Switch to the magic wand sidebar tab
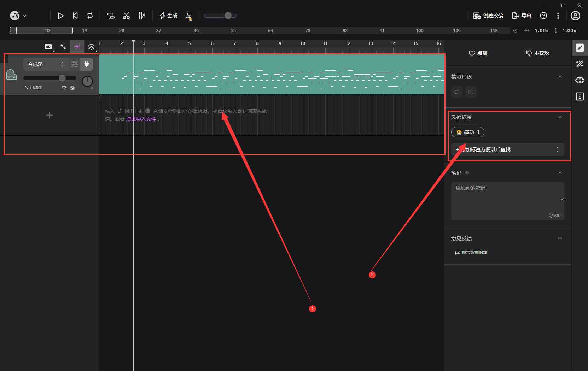The image size is (588, 371). (580, 64)
